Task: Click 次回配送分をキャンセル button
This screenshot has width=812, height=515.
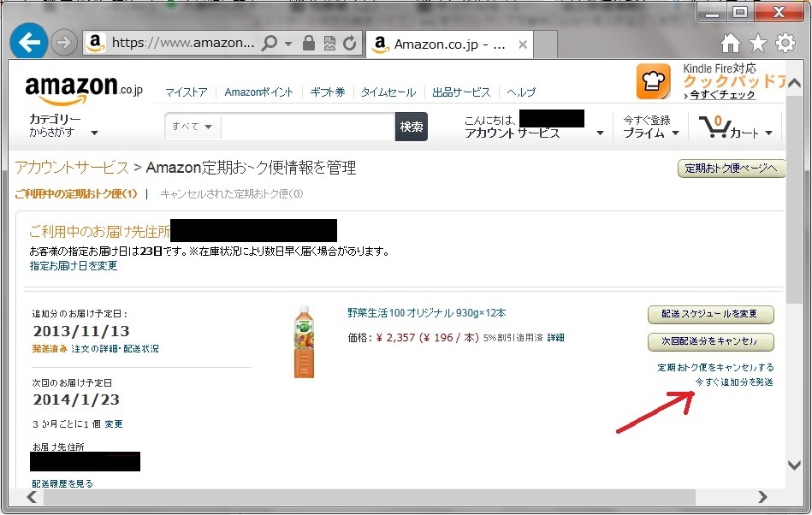Action: click(710, 341)
